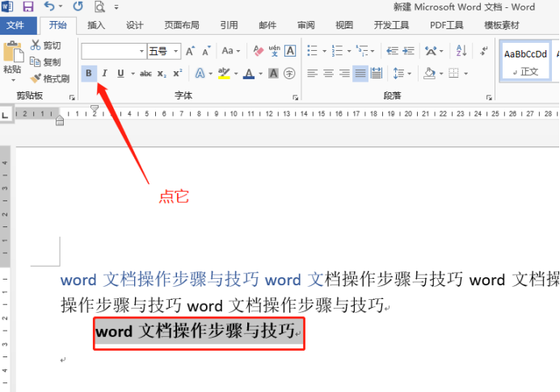Open font color dropdown arrow
The image size is (560, 392).
261,74
